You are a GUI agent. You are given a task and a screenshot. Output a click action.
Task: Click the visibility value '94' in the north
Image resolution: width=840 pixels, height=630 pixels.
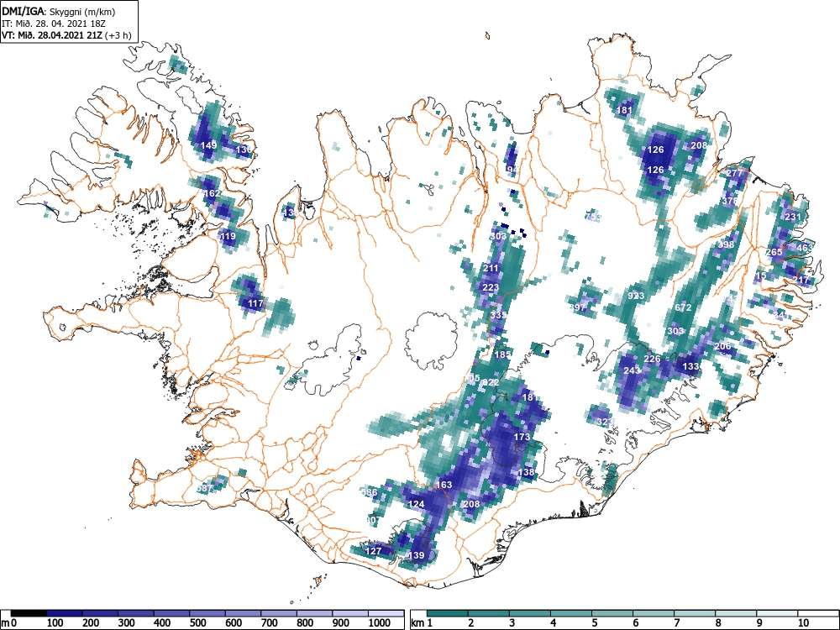coord(512,170)
